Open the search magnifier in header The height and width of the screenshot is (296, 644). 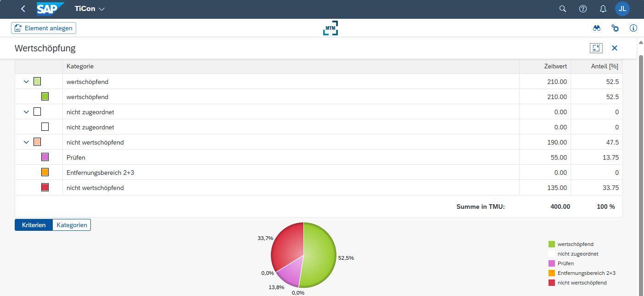pos(562,9)
